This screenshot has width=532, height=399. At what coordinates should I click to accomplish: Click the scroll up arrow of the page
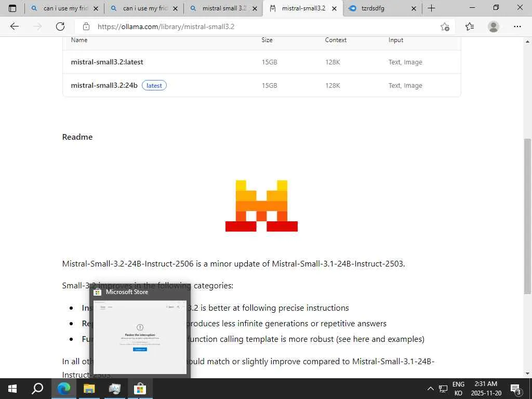(527, 42)
